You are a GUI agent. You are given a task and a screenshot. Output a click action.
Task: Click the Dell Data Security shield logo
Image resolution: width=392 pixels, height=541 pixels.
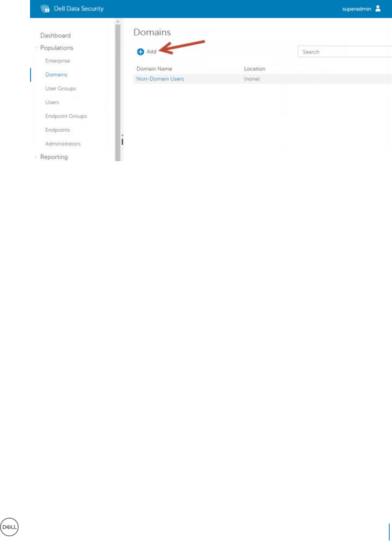(x=45, y=9)
